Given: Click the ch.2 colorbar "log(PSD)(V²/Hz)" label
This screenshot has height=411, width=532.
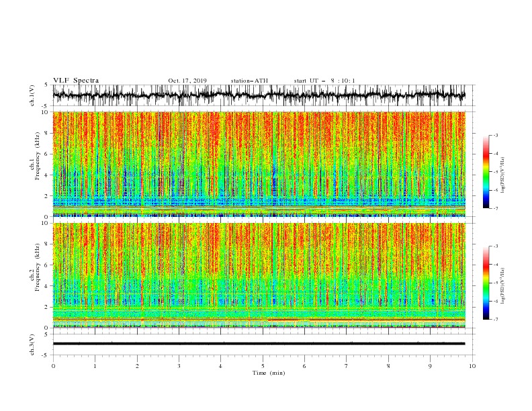Looking at the screenshot, I should [502, 286].
